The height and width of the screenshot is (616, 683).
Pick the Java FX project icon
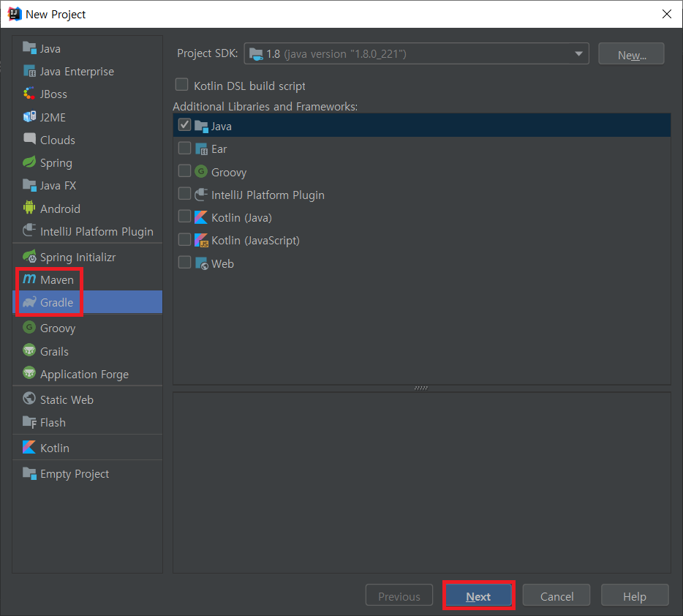pos(29,185)
